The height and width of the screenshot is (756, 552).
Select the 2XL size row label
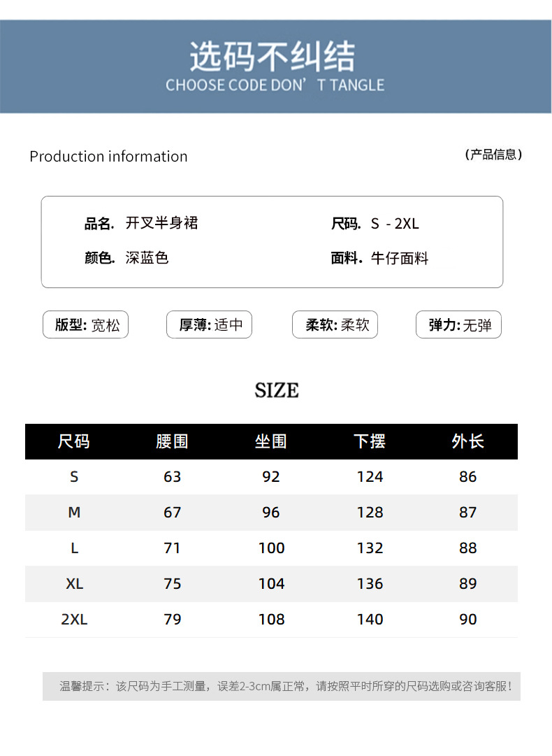74,619
